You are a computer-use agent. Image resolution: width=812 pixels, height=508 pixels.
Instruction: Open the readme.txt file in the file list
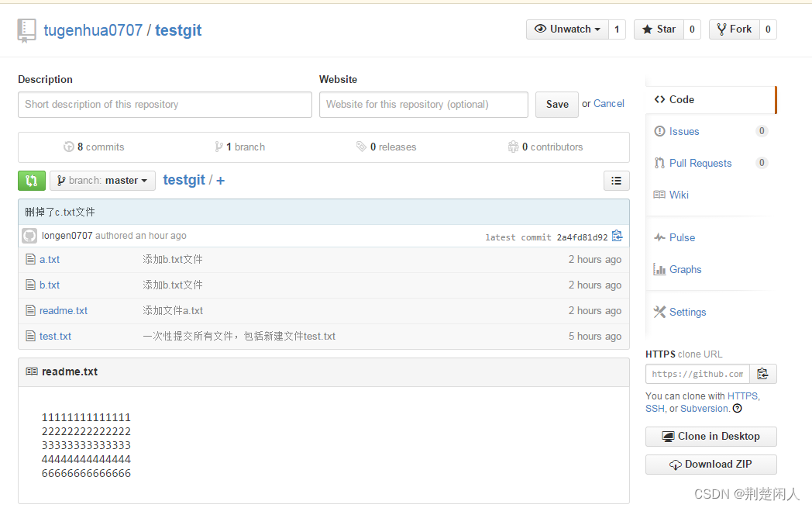tap(64, 310)
